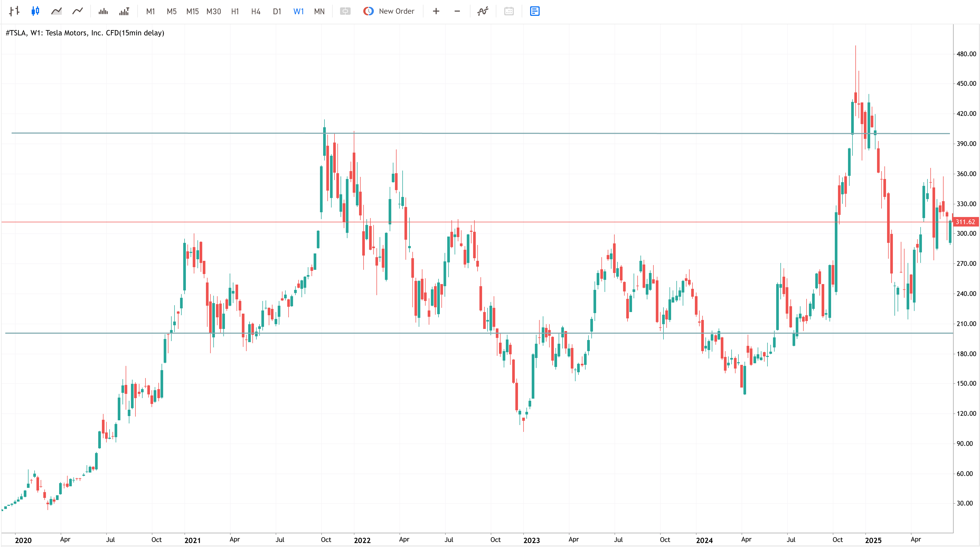Select upper horizontal line near 400
Image resolution: width=980 pixels, height=547 pixels.
click(480, 133)
